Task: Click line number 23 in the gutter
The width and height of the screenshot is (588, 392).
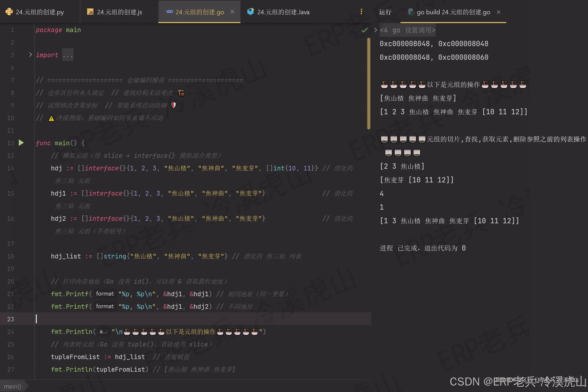Action: point(10,319)
